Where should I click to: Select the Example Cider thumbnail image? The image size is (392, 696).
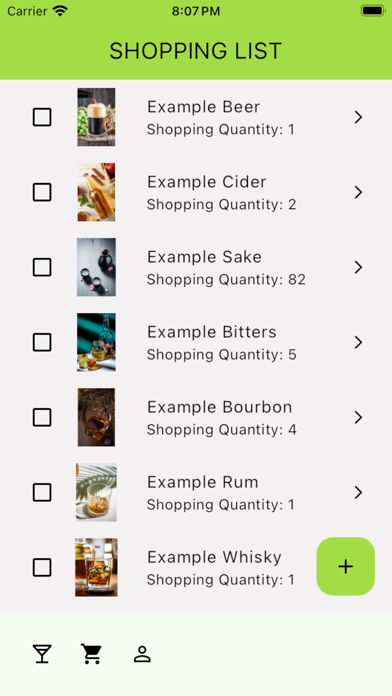point(96,192)
